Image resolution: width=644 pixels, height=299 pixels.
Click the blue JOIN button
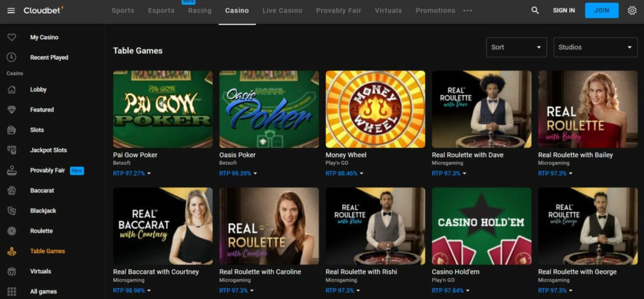[x=602, y=10]
